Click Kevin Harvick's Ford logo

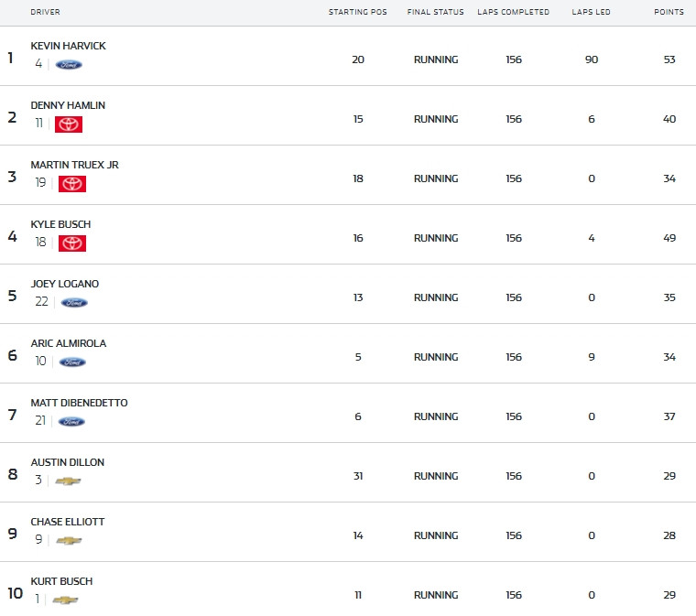69,65
